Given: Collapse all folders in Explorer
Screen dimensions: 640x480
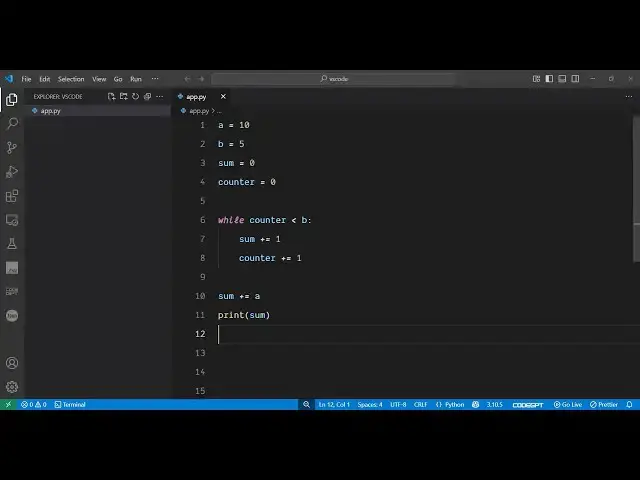Looking at the screenshot, I should [147, 96].
